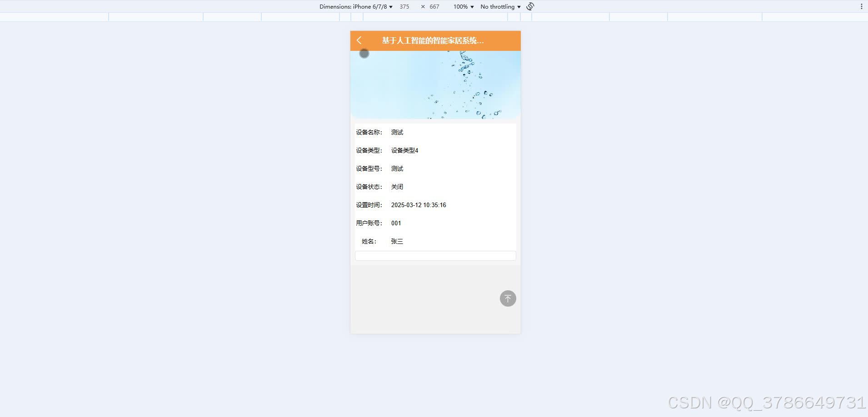Click the 用户账号 value 001

(395, 223)
